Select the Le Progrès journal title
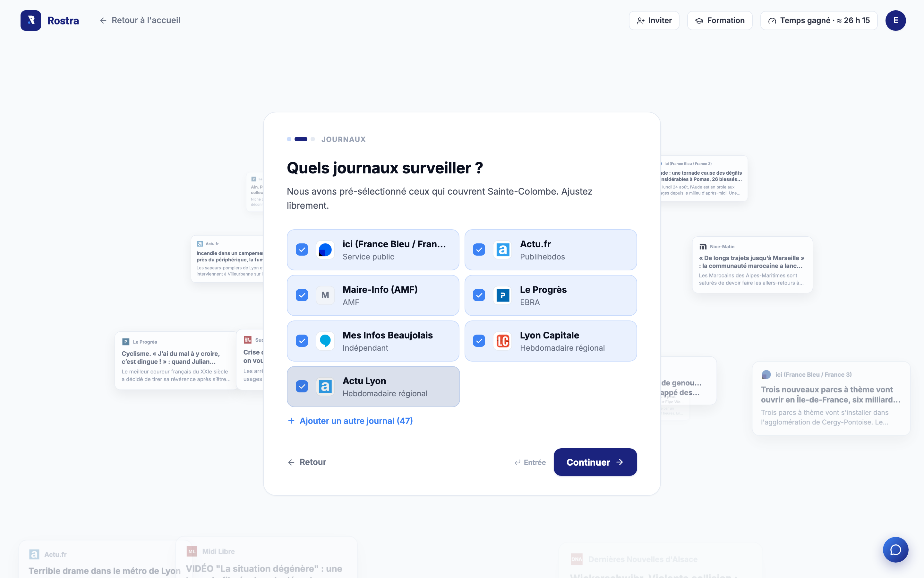The height and width of the screenshot is (578, 924). pyautogui.click(x=543, y=290)
